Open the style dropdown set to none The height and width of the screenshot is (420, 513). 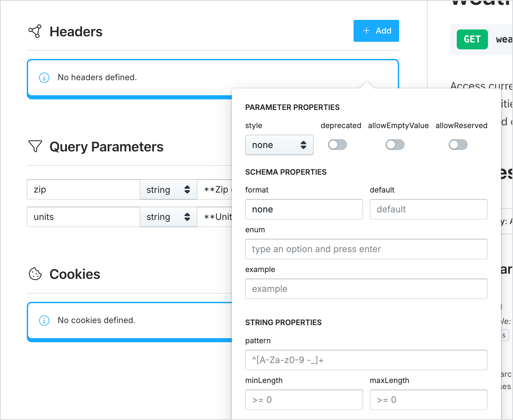click(x=279, y=145)
